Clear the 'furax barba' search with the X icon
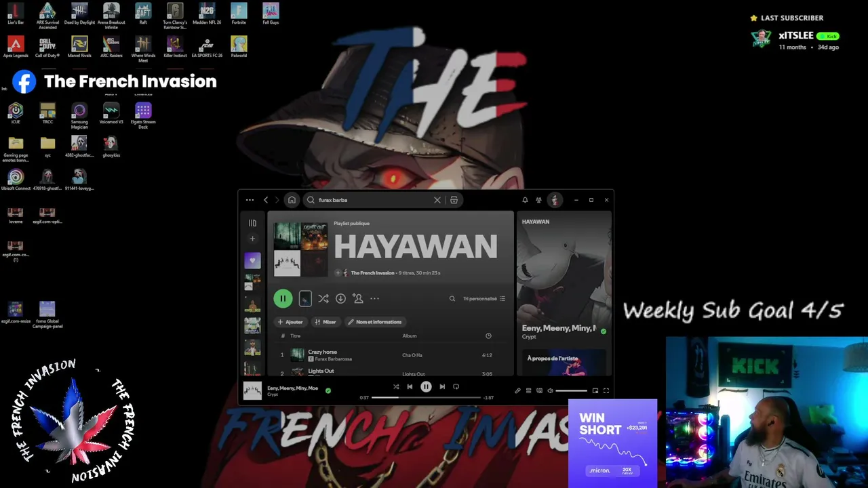This screenshot has width=868, height=488. (x=437, y=200)
